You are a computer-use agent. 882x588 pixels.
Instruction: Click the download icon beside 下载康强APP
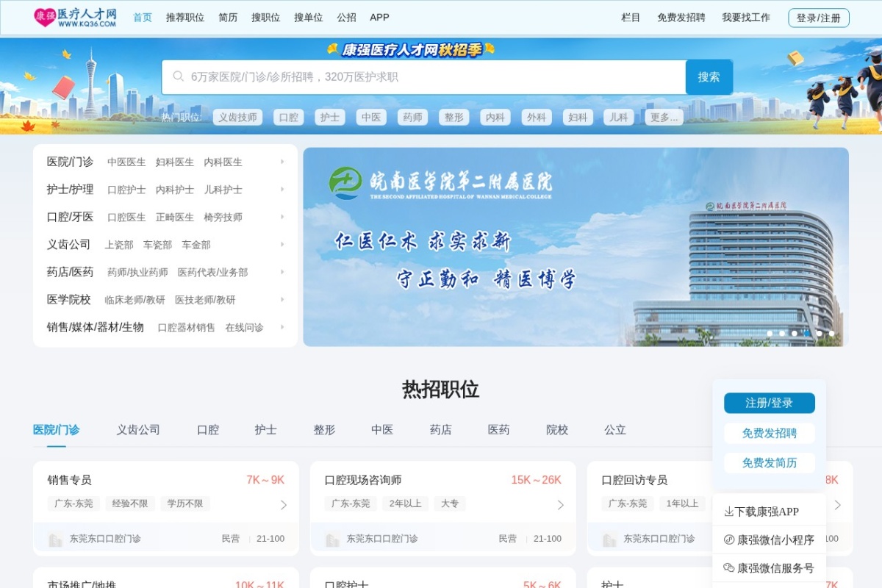[729, 512]
